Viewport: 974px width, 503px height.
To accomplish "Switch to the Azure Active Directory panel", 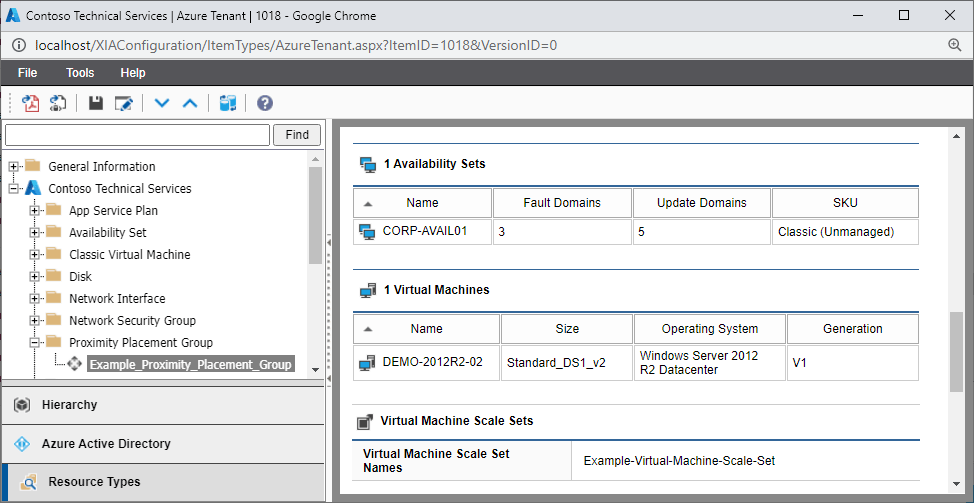I will (163, 444).
